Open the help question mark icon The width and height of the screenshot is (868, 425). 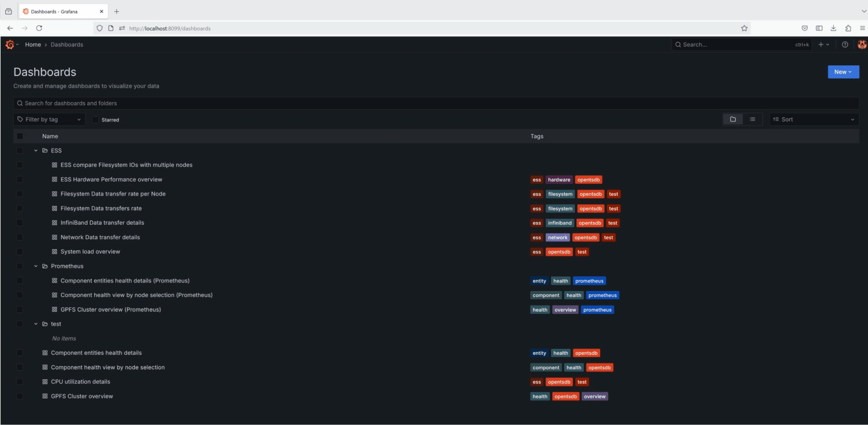tap(845, 45)
